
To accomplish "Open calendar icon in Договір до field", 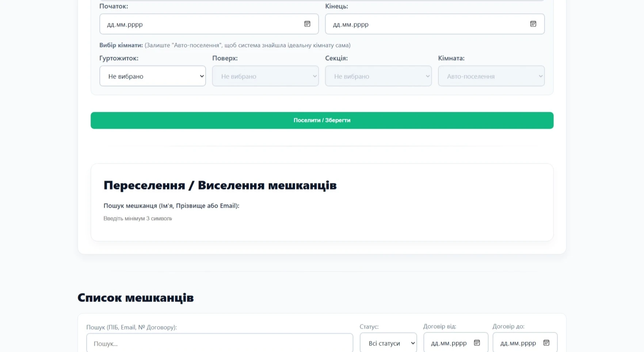I will point(546,342).
